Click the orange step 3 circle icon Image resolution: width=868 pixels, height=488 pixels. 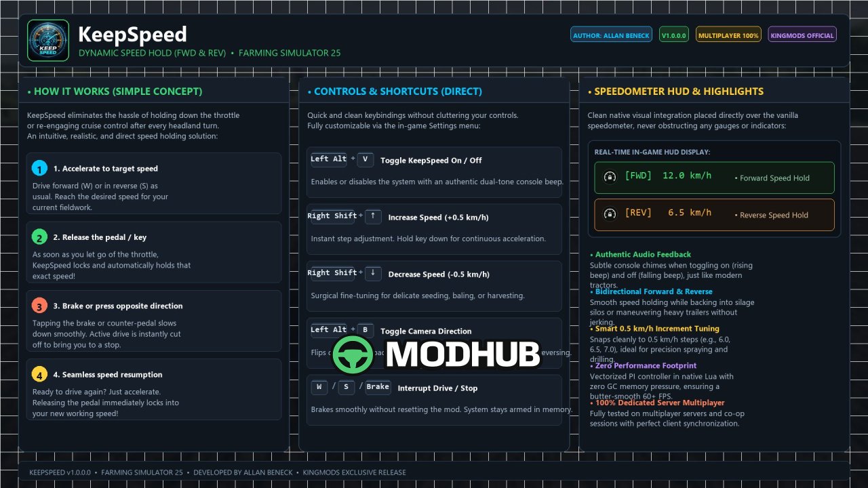[39, 306]
